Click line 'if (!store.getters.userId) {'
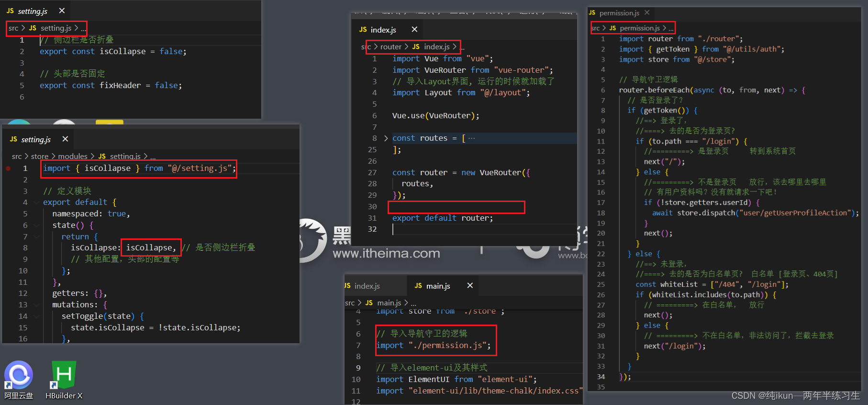Viewport: 868px width, 405px height. (x=701, y=202)
